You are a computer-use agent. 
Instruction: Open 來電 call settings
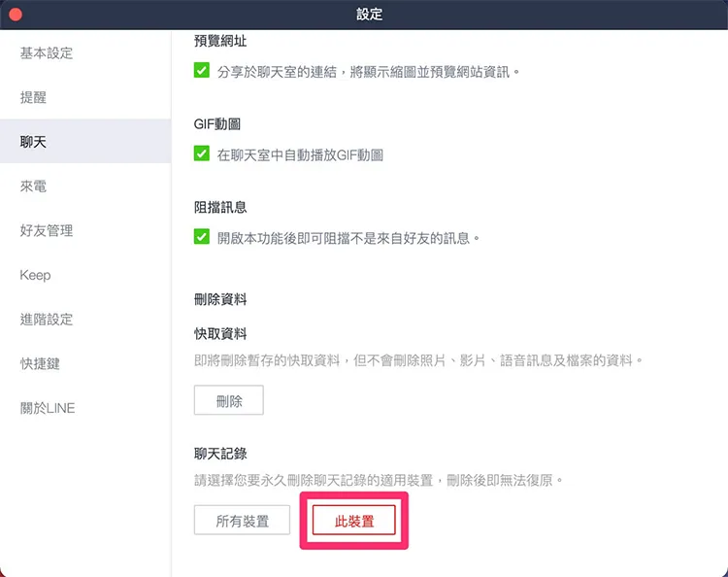click(33, 187)
